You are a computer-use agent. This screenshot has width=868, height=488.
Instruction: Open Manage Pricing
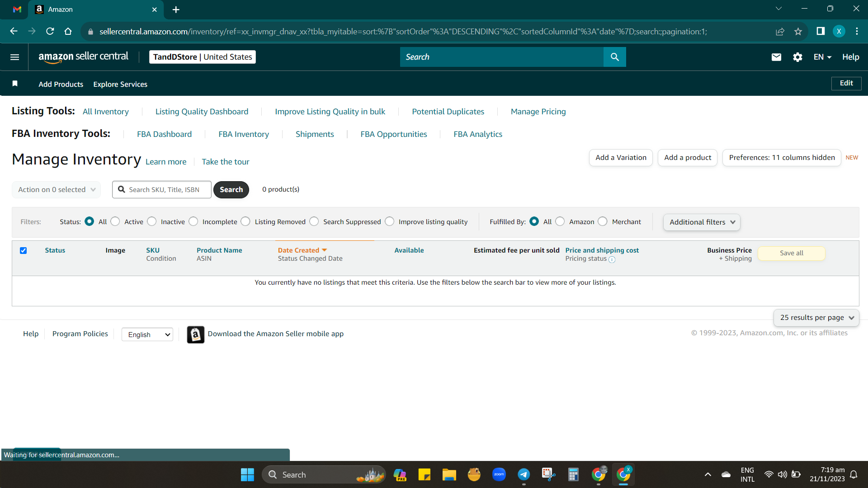pyautogui.click(x=538, y=112)
